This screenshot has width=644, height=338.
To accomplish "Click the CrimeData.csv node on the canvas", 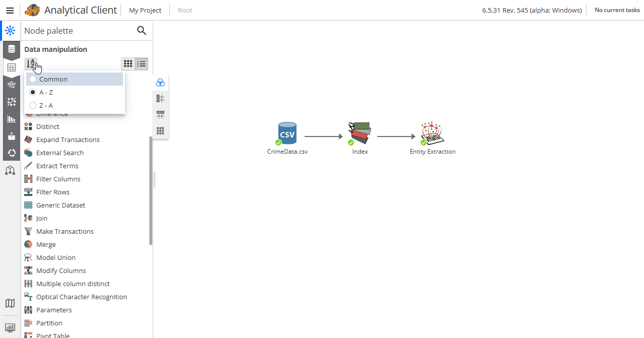I will [x=287, y=133].
